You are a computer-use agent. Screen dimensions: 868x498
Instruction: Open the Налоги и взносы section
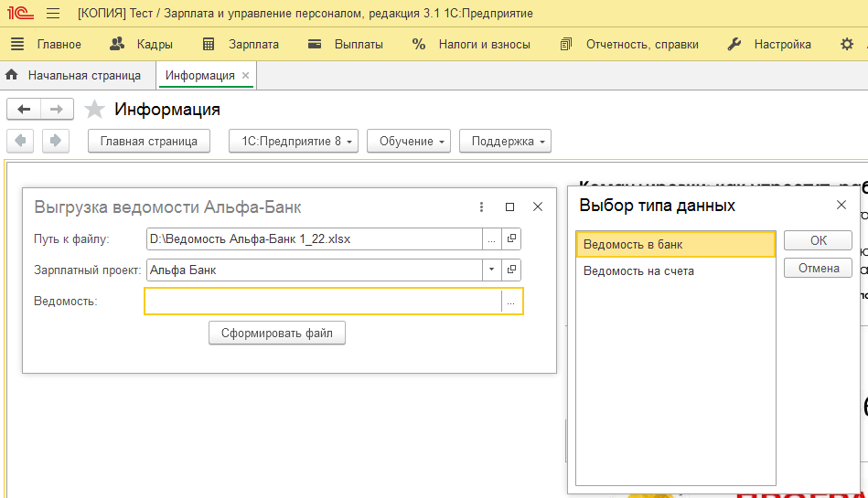click(471, 44)
